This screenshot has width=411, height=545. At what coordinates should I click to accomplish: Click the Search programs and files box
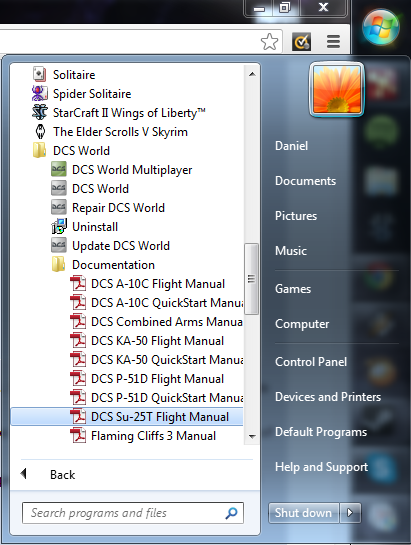pyautogui.click(x=133, y=513)
